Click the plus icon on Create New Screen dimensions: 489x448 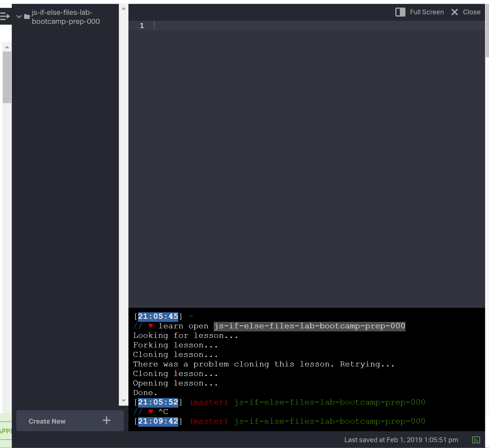point(107,420)
